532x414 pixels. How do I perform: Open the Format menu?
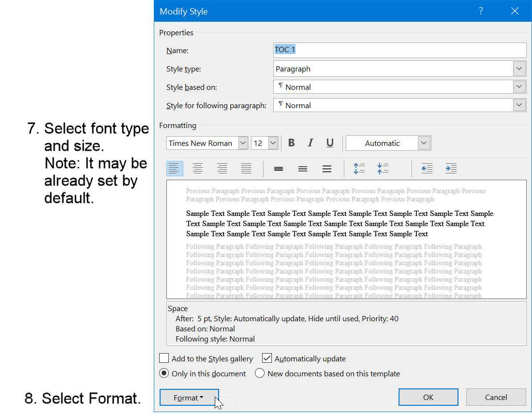point(189,397)
